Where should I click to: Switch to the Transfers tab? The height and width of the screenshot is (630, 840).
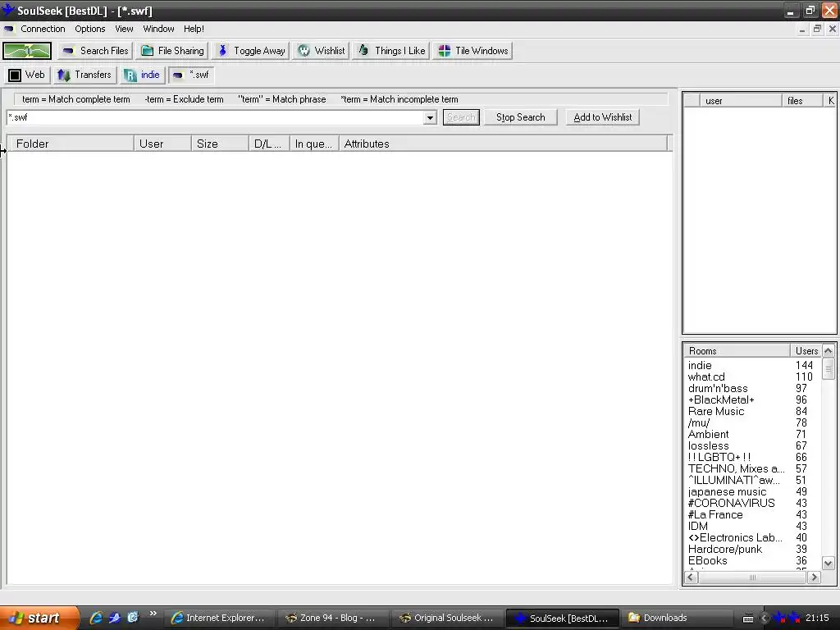click(x=84, y=75)
